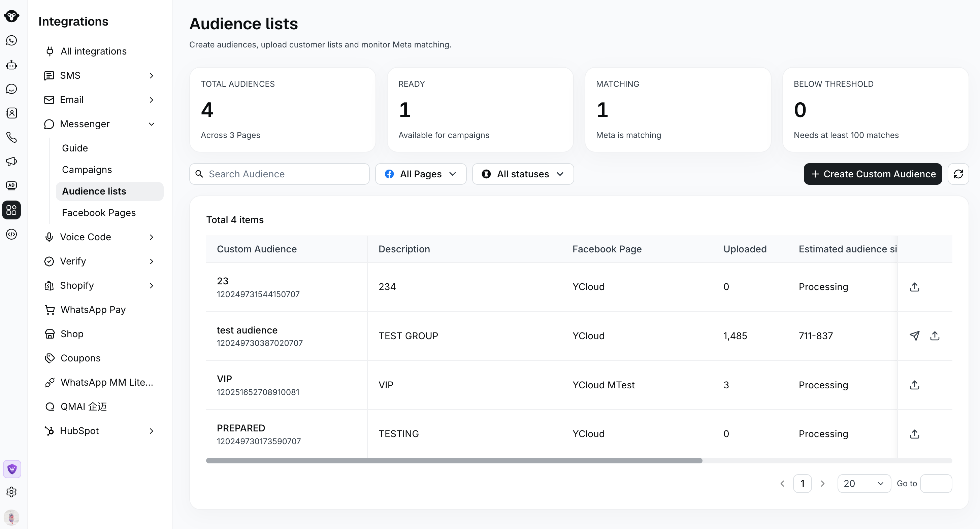The image size is (980, 529).
Task: Click the purple shield crown icon
Action: pos(12,469)
